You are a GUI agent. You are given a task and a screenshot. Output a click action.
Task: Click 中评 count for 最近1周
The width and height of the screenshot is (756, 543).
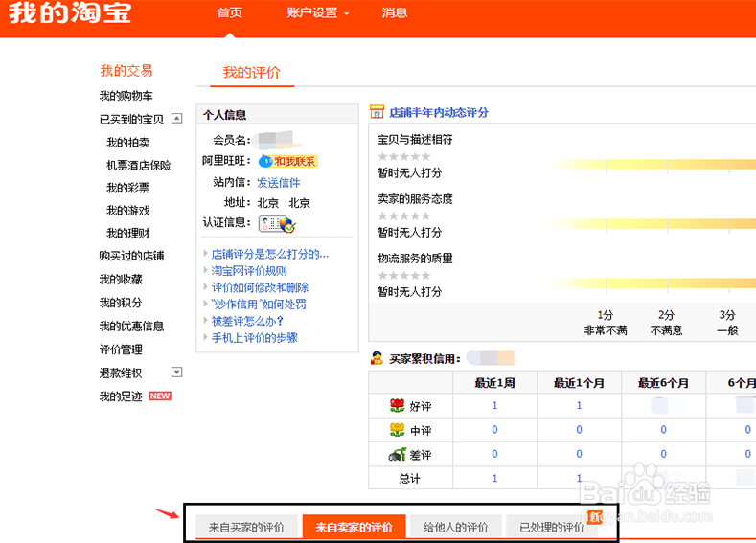pos(494,430)
